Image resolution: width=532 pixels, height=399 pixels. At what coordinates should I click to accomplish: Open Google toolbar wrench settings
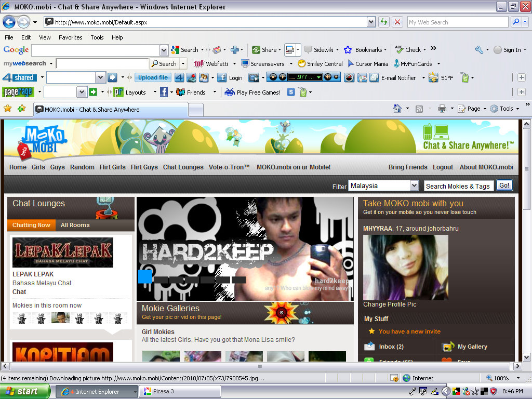(478, 50)
